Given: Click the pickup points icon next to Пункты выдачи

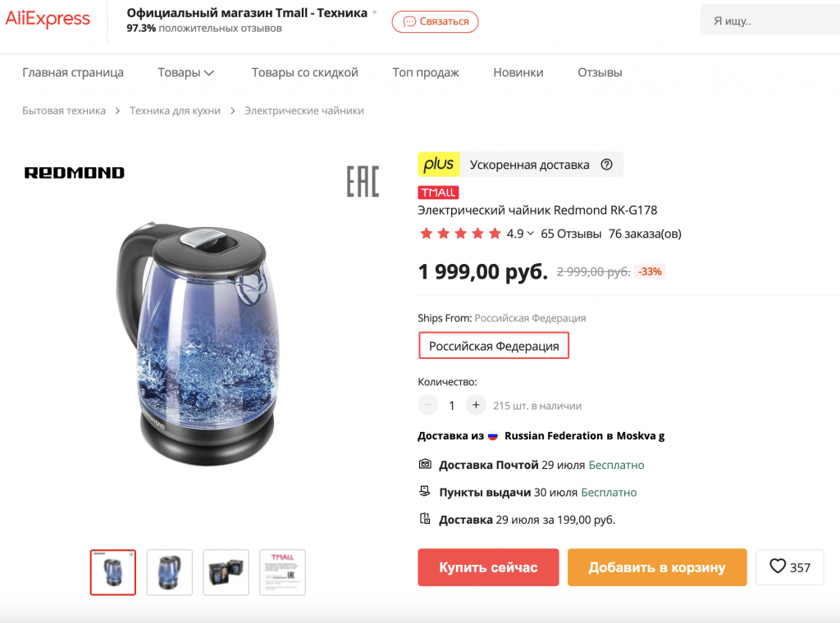Looking at the screenshot, I should (425, 492).
